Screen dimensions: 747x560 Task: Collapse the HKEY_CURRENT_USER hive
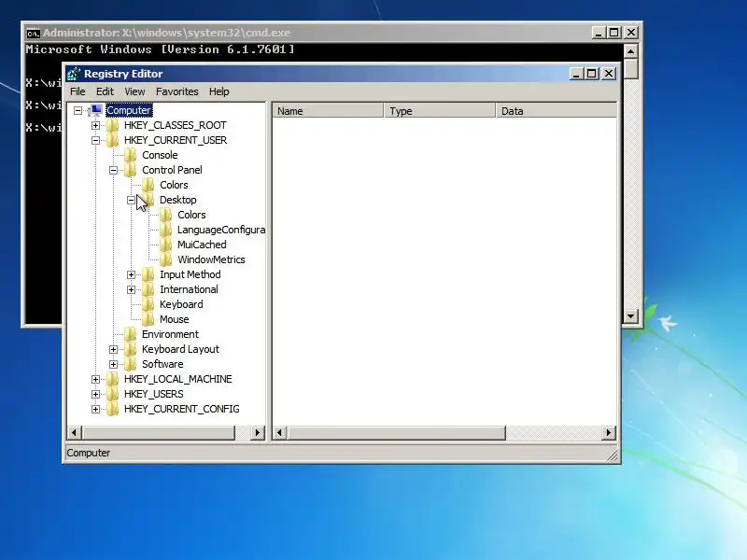95,140
